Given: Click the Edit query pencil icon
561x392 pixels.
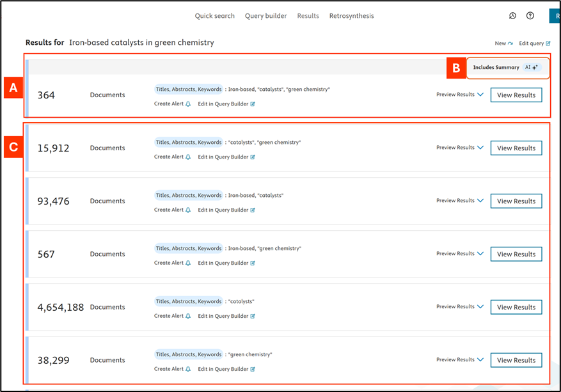Looking at the screenshot, I should (x=548, y=43).
